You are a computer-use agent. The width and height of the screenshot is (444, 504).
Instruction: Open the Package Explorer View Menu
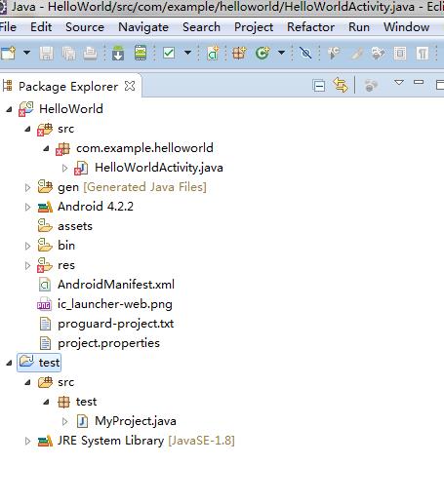pos(399,83)
